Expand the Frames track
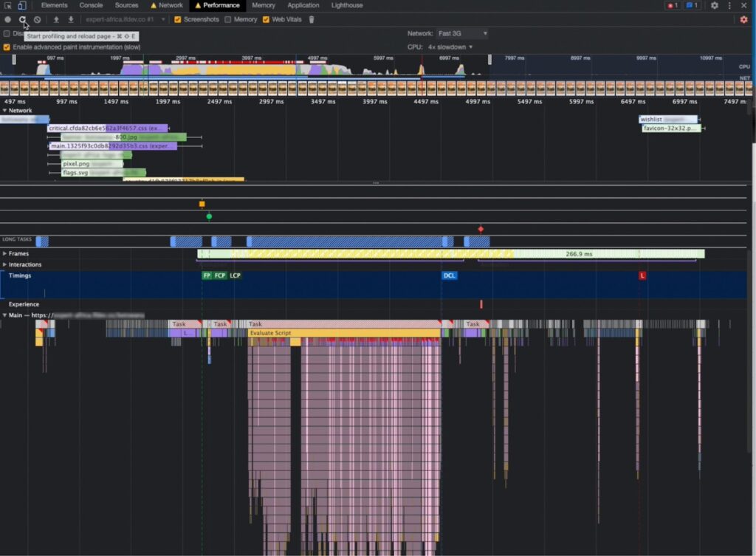The image size is (756, 556). pyautogui.click(x=4, y=254)
